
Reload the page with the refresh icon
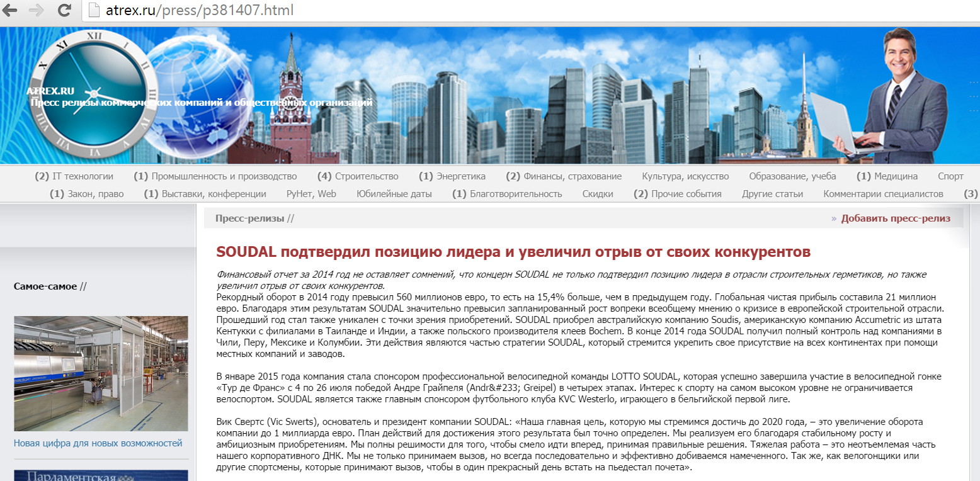point(64,11)
